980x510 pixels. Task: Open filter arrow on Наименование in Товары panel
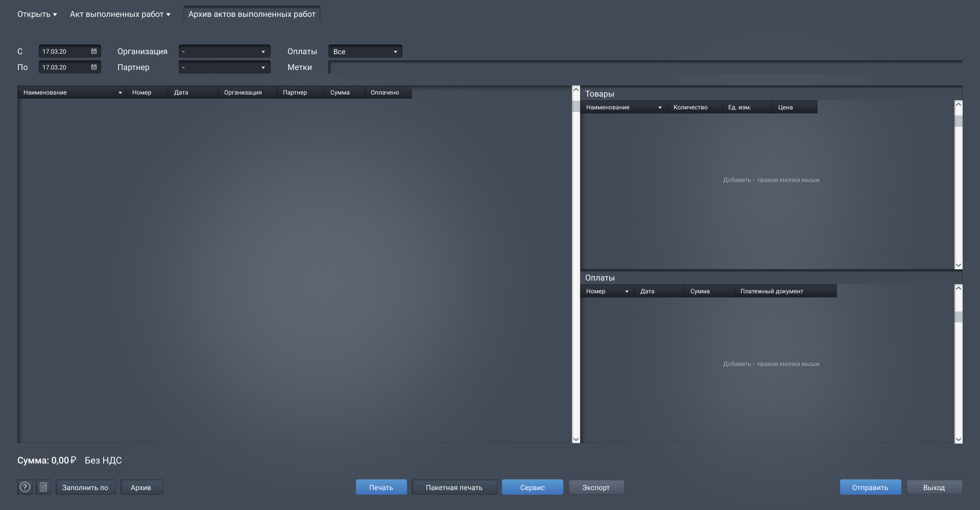(659, 107)
